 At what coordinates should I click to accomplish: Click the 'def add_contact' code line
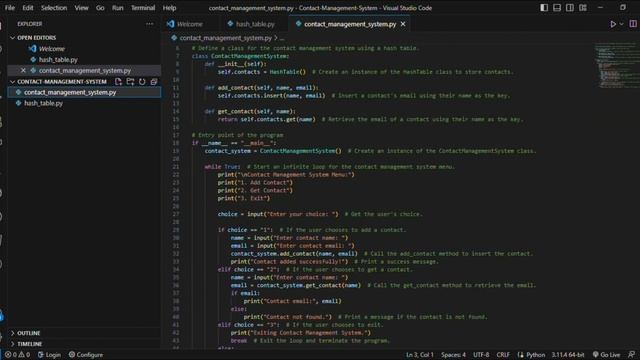pos(261,88)
